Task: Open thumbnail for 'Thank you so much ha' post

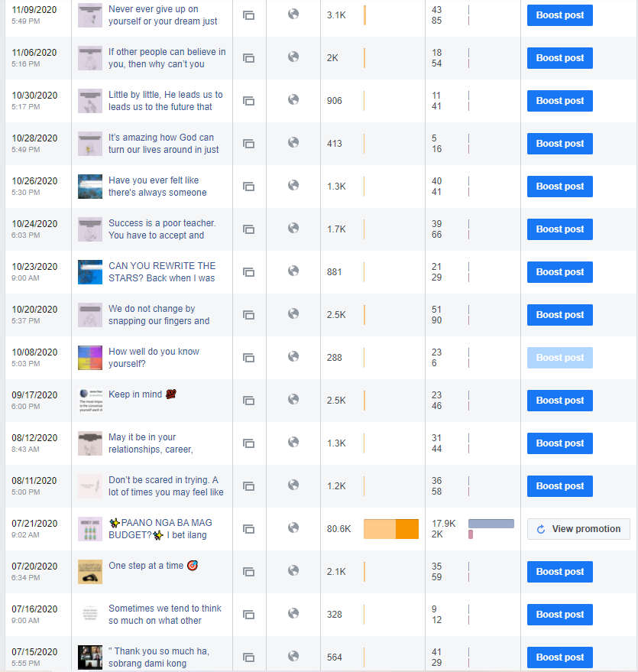Action: click(90, 657)
